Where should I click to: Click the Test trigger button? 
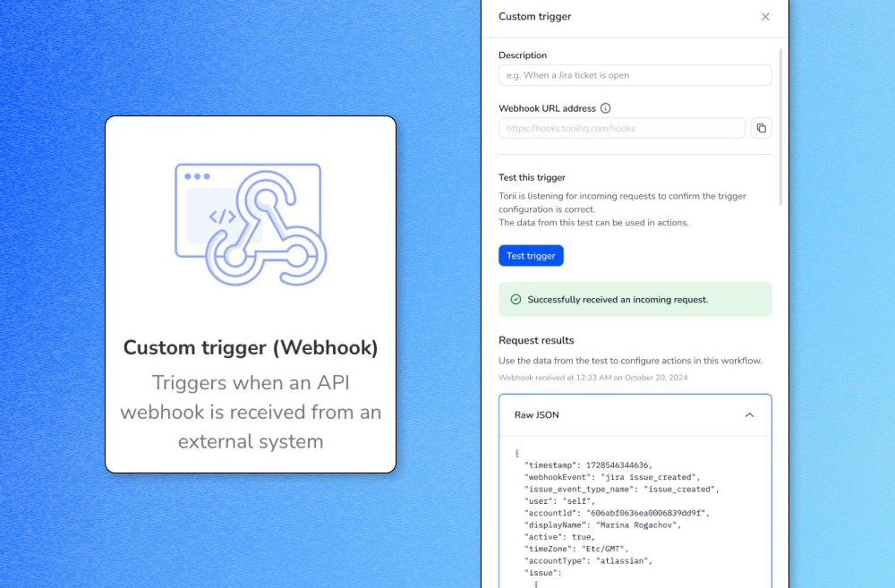[531, 256]
